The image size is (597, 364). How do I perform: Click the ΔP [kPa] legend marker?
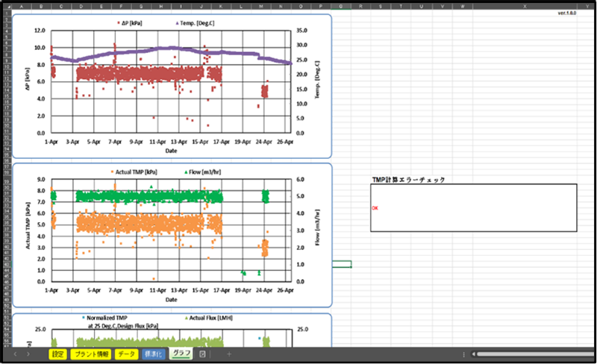[x=118, y=24]
